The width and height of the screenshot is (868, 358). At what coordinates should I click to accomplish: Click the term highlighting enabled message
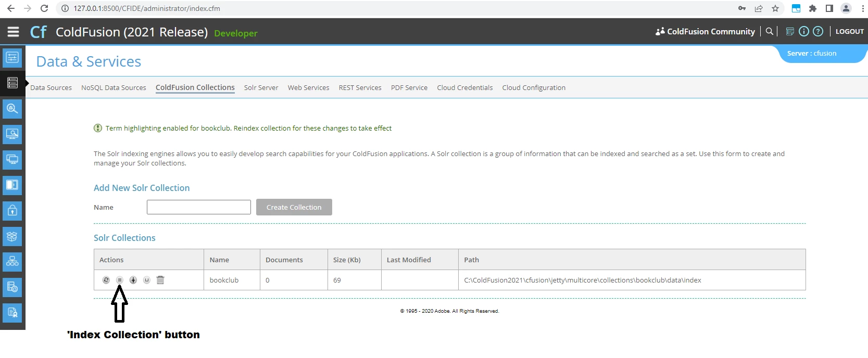[248, 128]
